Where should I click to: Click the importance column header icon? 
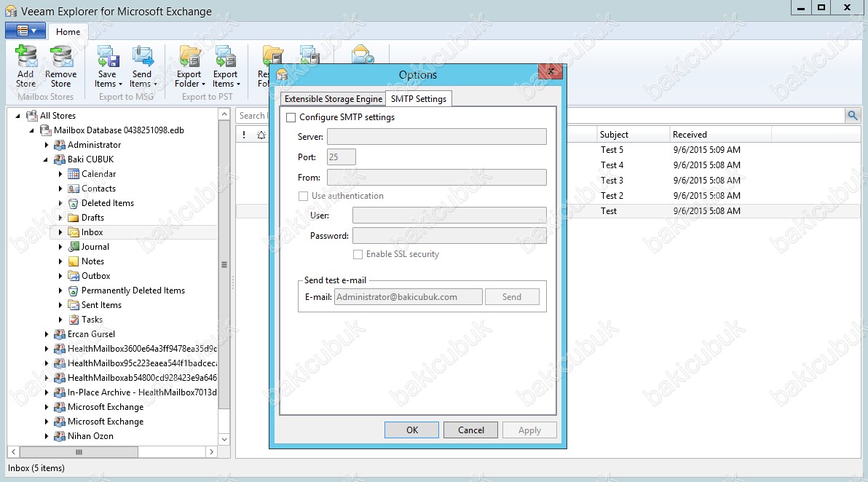244,135
